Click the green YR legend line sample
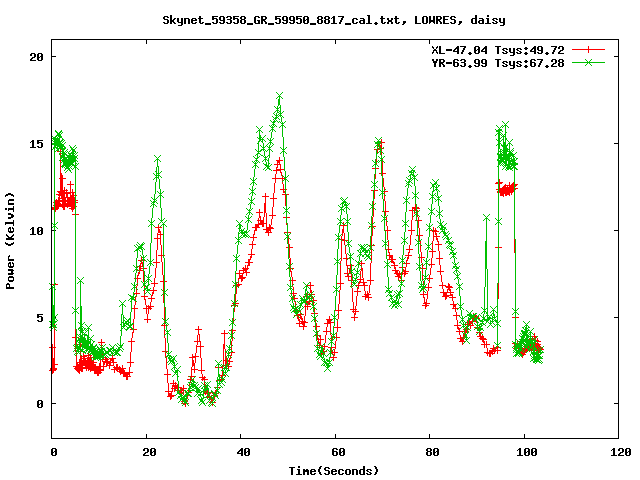Viewport: 640px width, 480px height. coord(588,62)
